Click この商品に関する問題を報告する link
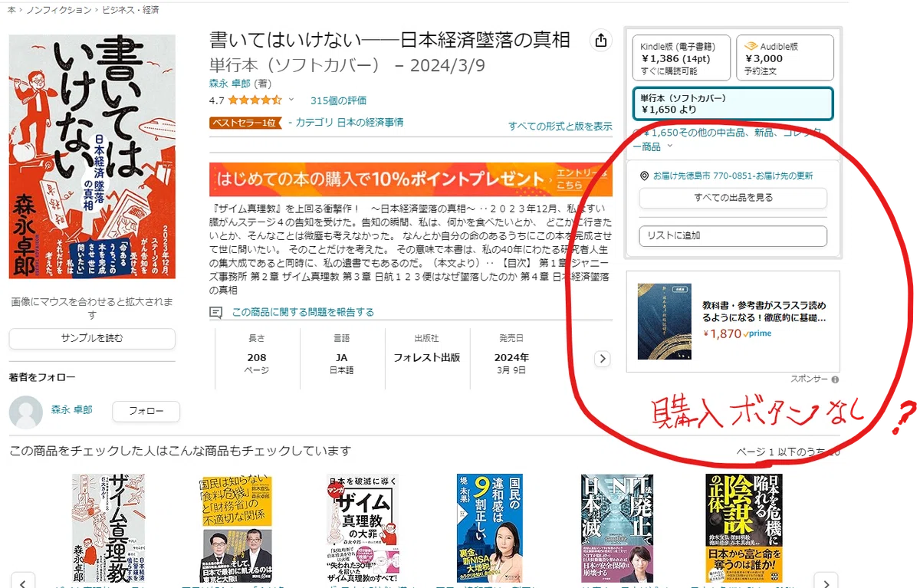920x588 pixels. [303, 312]
